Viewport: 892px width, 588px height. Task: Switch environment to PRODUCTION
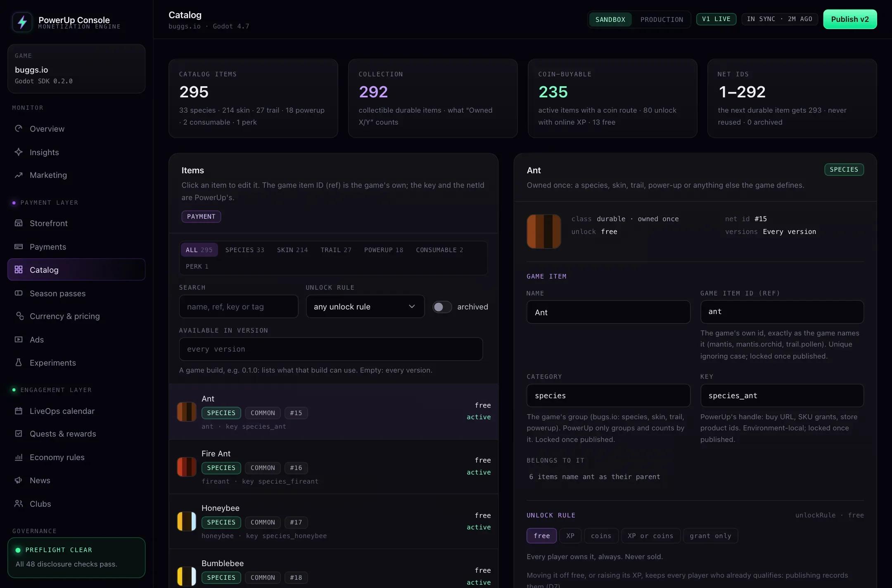click(662, 19)
